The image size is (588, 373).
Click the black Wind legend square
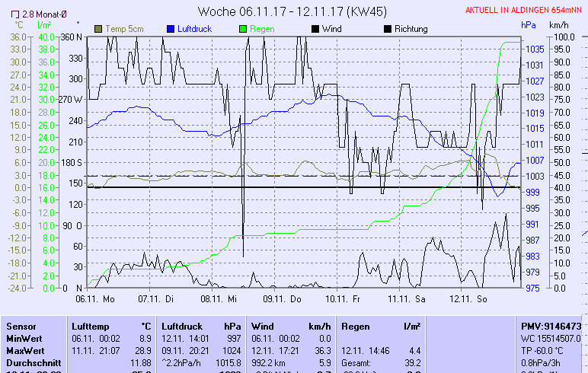(315, 29)
